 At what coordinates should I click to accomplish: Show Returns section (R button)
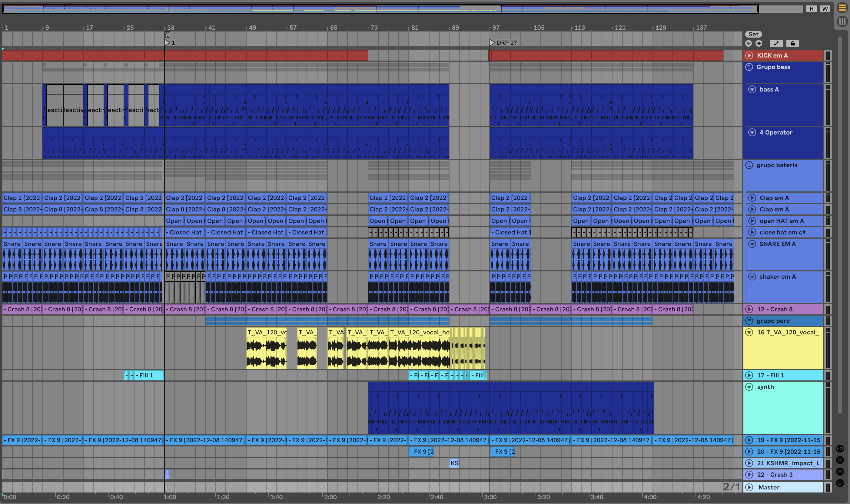(x=840, y=460)
